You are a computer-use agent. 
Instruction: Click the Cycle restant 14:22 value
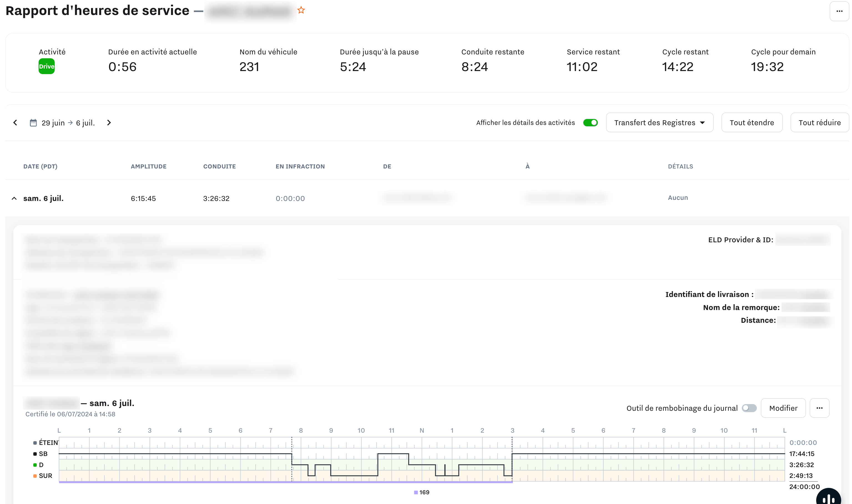pyautogui.click(x=677, y=67)
